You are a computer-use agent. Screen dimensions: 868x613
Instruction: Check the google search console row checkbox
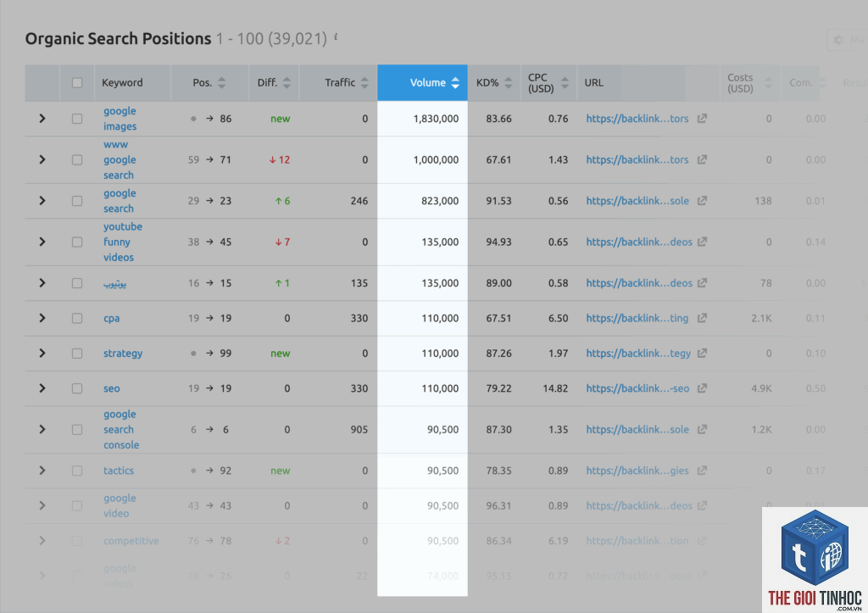point(77,429)
